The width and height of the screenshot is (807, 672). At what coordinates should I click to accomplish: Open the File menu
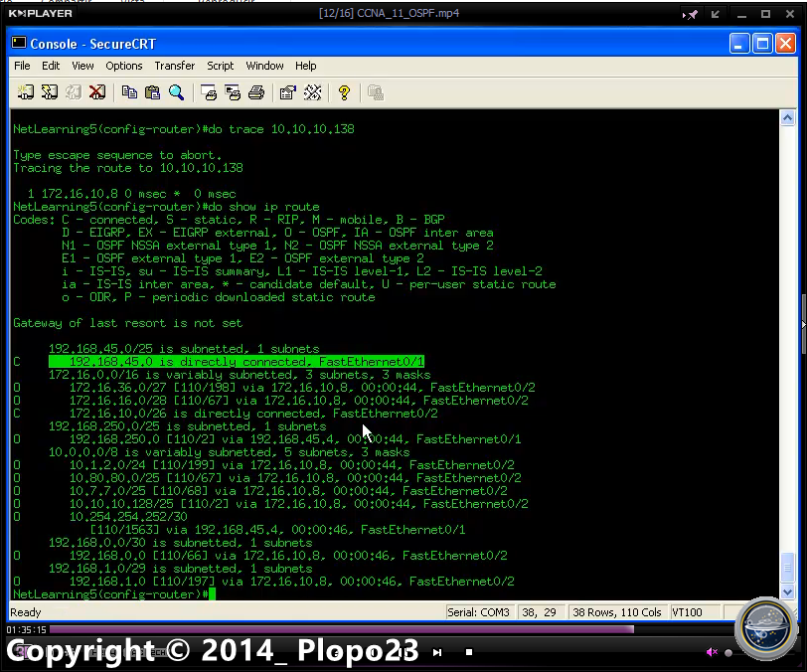coord(22,66)
